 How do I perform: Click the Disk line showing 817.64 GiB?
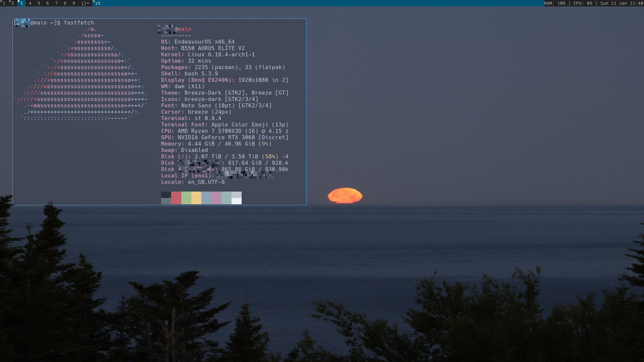[x=225, y=163]
